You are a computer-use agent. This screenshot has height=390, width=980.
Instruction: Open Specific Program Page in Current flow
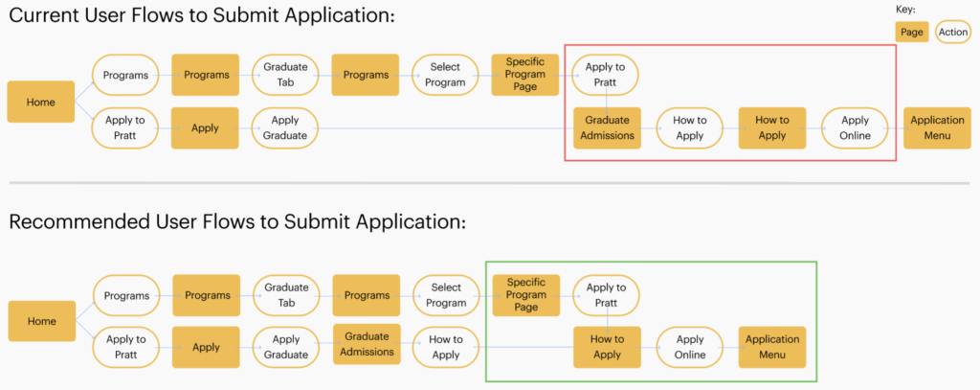pos(525,75)
